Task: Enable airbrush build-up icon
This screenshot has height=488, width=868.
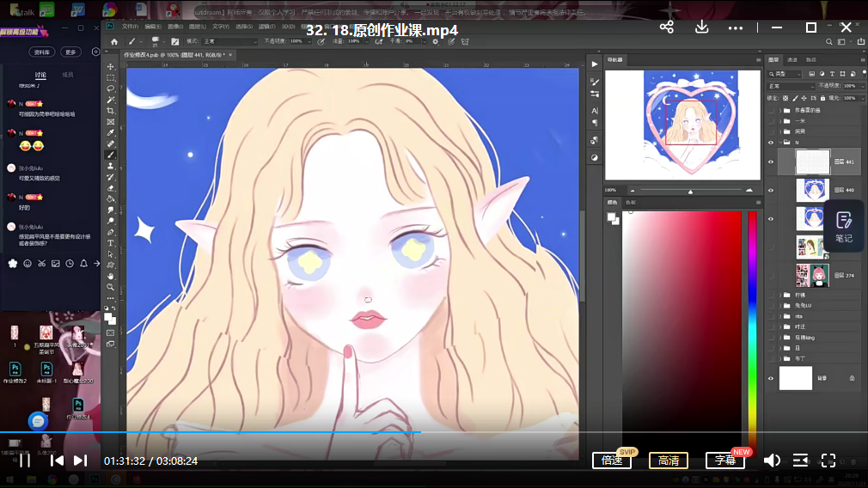Action: point(379,41)
